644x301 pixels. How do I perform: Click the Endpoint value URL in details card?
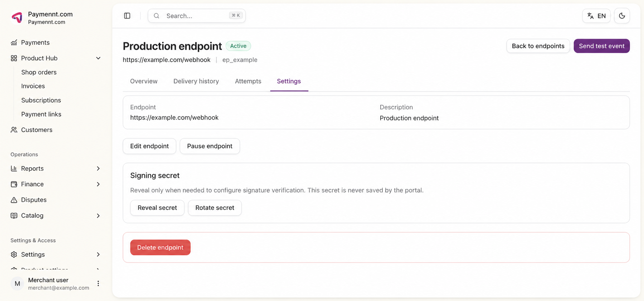(174, 118)
